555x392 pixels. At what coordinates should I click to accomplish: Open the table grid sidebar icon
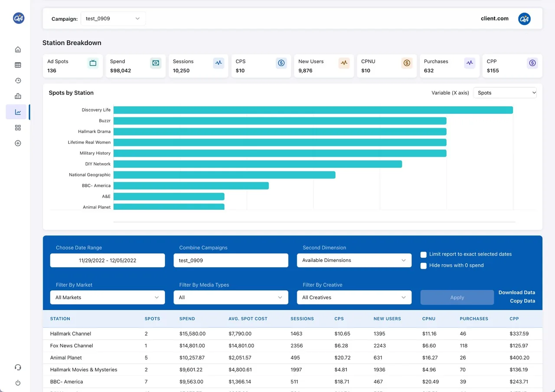(18, 65)
